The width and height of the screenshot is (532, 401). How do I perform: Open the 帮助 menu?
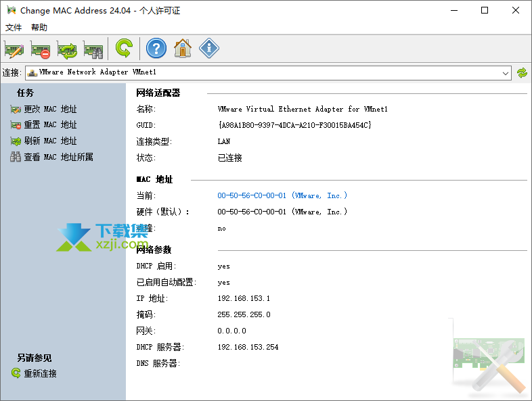coord(39,28)
